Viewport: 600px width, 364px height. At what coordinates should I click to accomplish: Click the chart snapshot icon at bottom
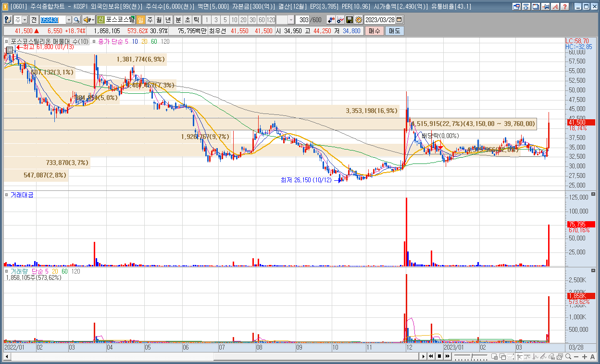[560, 356]
